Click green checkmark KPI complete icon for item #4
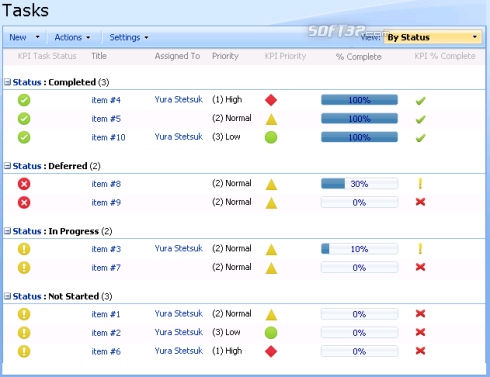Viewport: 490px width, 377px height. point(421,100)
